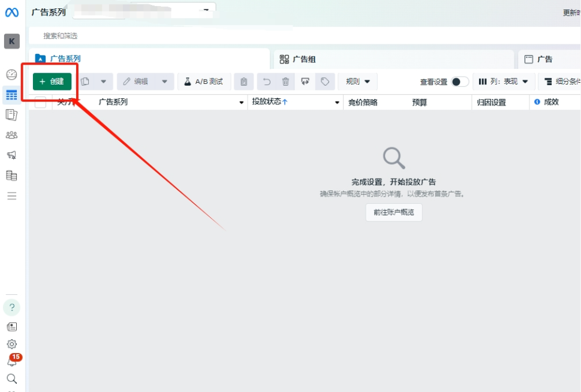Open the billing coins icon

pyautogui.click(x=11, y=175)
